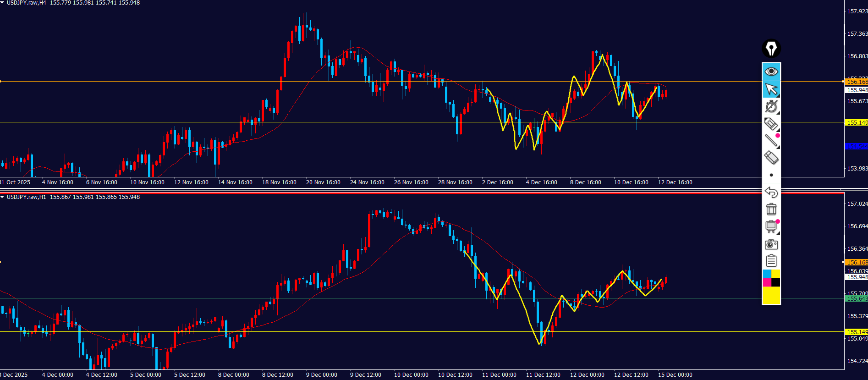Toggle ink visibility with the eye icon
This screenshot has height=380, width=868.
(771, 71)
